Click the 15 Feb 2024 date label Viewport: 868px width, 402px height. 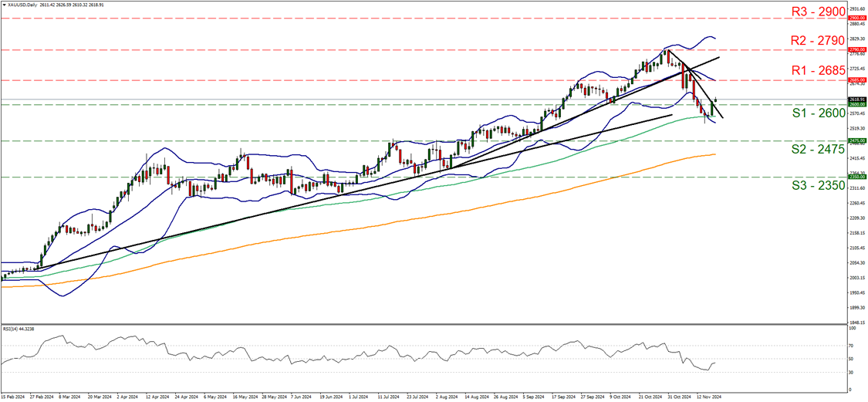click(x=14, y=397)
